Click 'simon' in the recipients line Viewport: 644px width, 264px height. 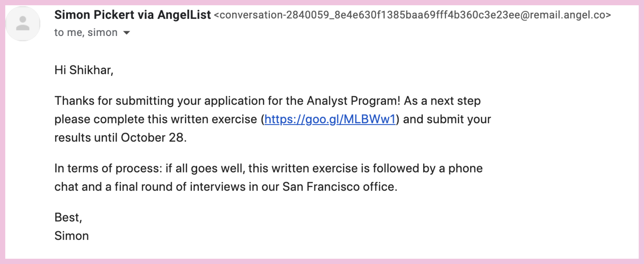click(x=103, y=32)
